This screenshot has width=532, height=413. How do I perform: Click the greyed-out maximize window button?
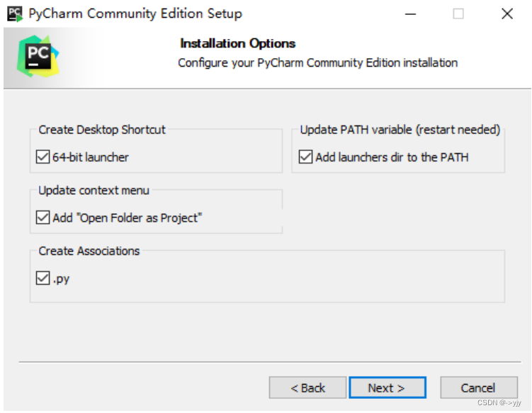458,14
